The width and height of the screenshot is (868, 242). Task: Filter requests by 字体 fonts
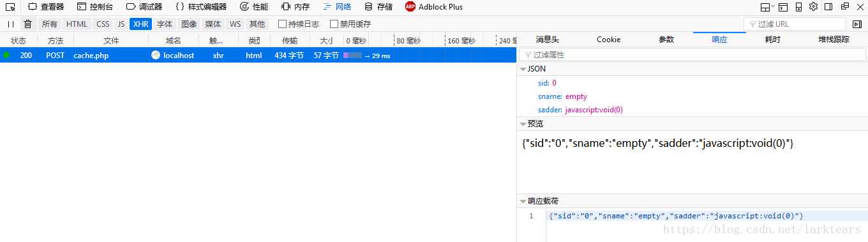pyautogui.click(x=165, y=24)
